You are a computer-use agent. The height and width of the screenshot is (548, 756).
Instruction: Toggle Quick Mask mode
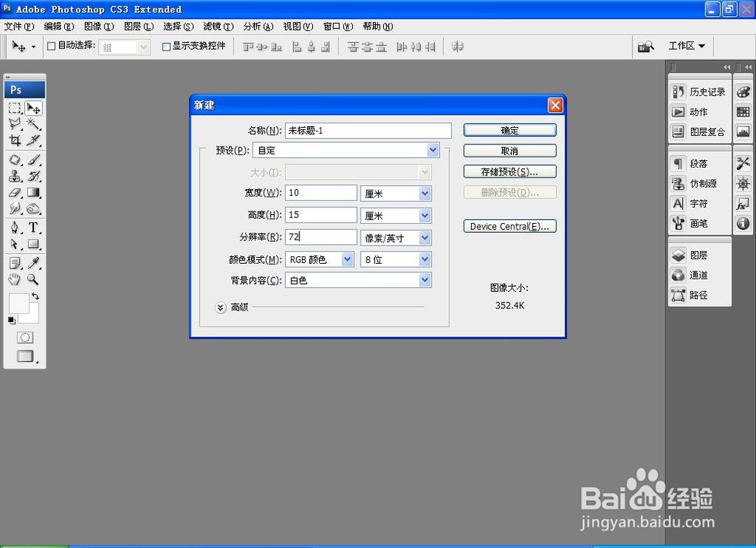click(25, 337)
